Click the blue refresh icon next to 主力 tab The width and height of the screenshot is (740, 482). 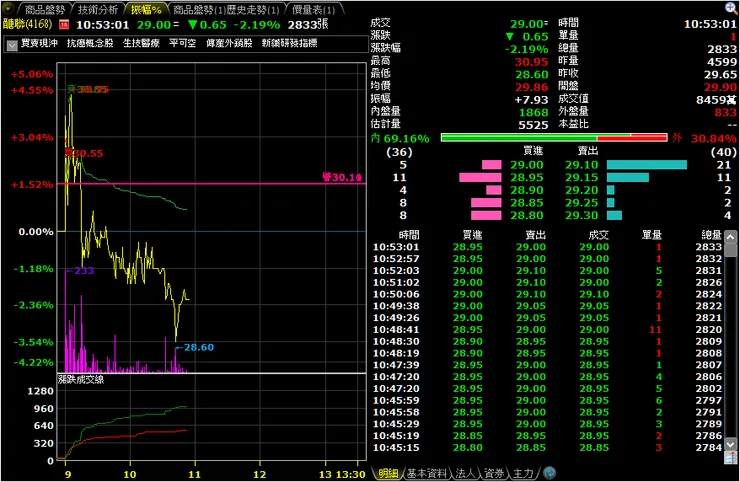coord(549,473)
